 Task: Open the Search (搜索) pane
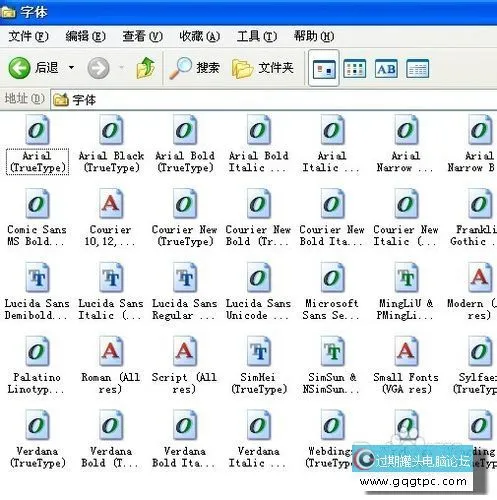pyautogui.click(x=194, y=68)
